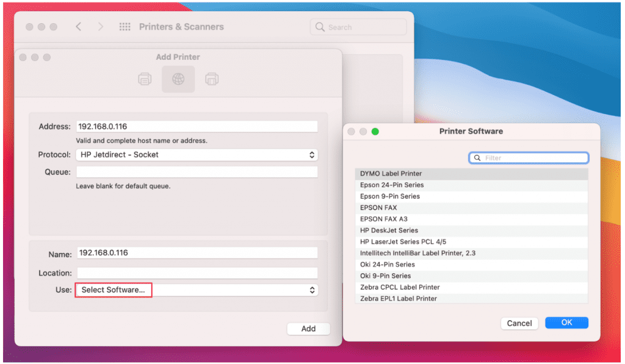Open the Protocol dropdown
Screen dimensions: 625x364
click(197, 155)
